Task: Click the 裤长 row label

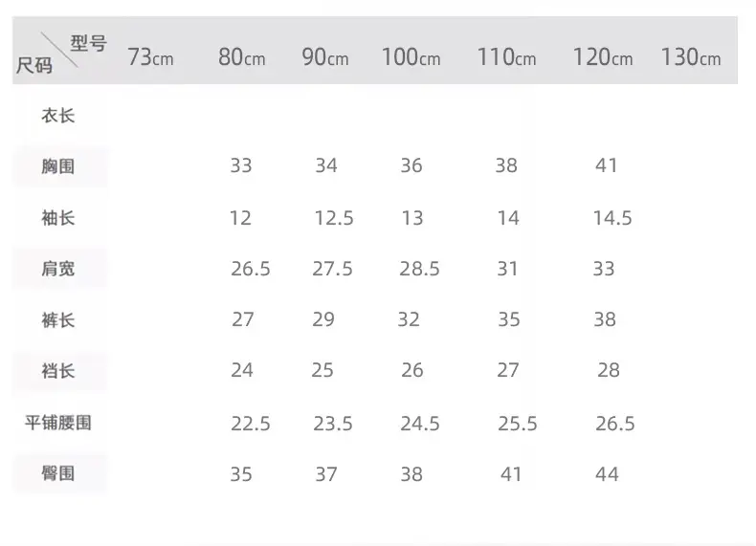Action: click(x=57, y=320)
